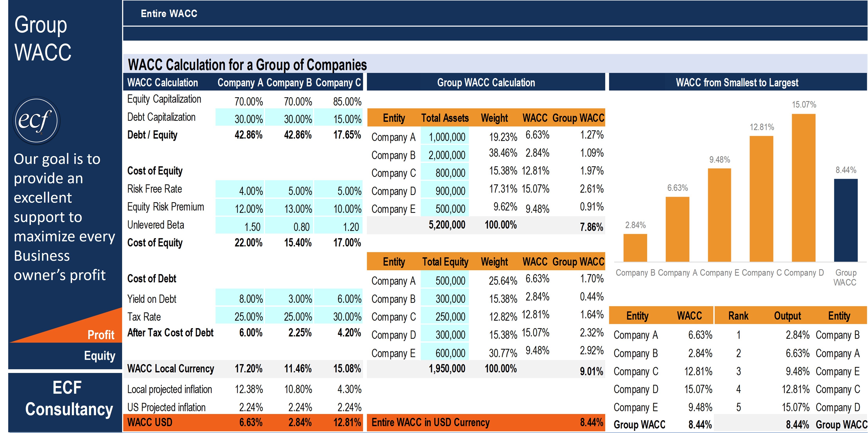Select Company B Unlevered Beta 0.80 cell

click(x=289, y=226)
